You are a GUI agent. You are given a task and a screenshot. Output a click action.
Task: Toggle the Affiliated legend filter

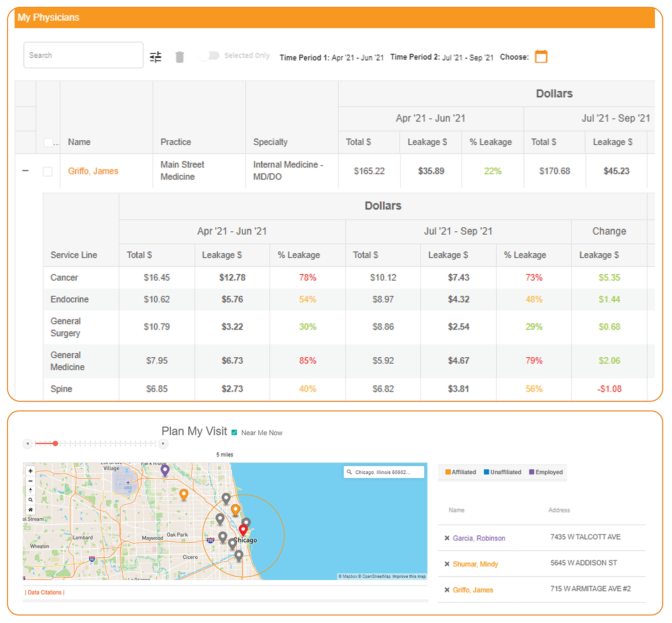coord(461,472)
